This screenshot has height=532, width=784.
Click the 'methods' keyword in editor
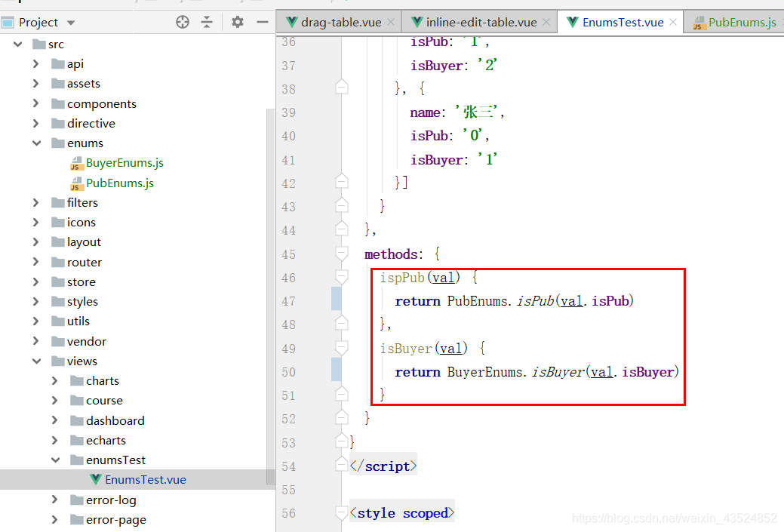[391, 254]
